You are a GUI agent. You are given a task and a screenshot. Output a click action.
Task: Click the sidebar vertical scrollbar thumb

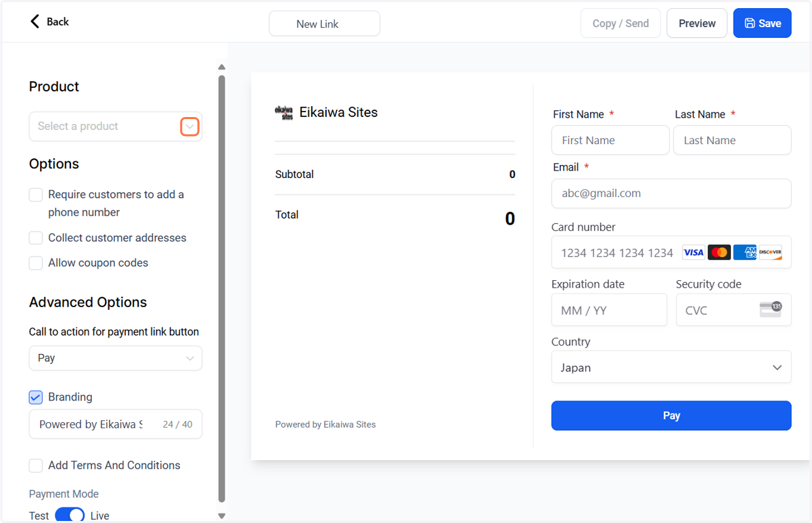coord(221,288)
